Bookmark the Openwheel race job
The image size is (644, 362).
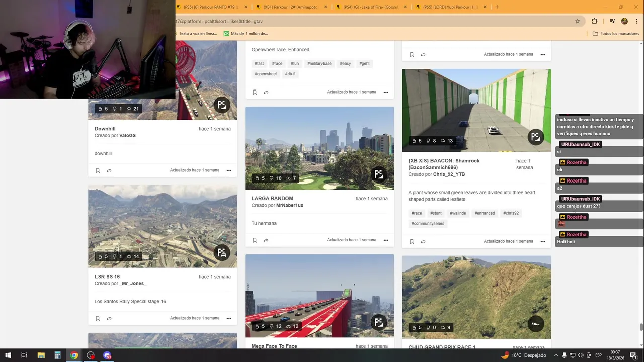coord(255,92)
